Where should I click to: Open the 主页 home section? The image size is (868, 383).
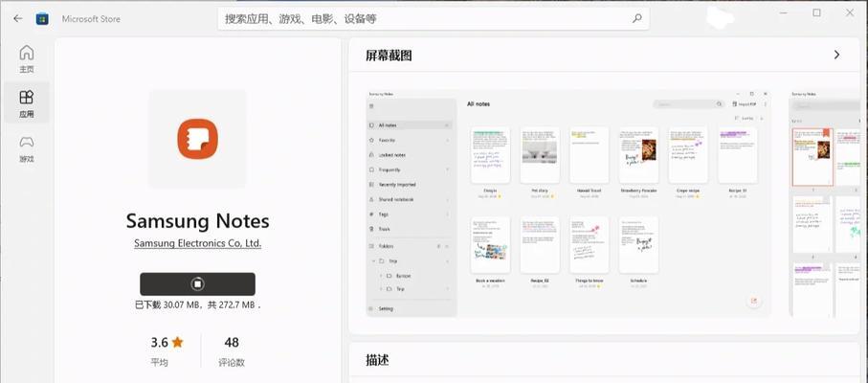coord(27,59)
